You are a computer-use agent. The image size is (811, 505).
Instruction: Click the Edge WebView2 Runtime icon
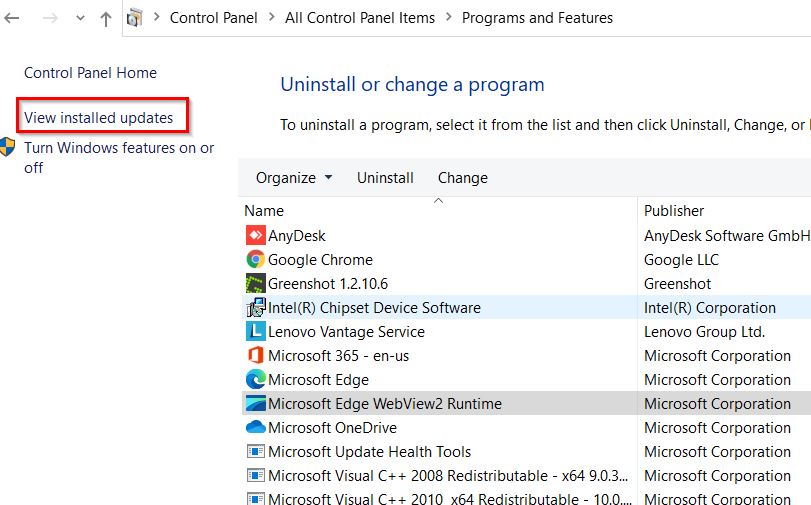tap(256, 403)
